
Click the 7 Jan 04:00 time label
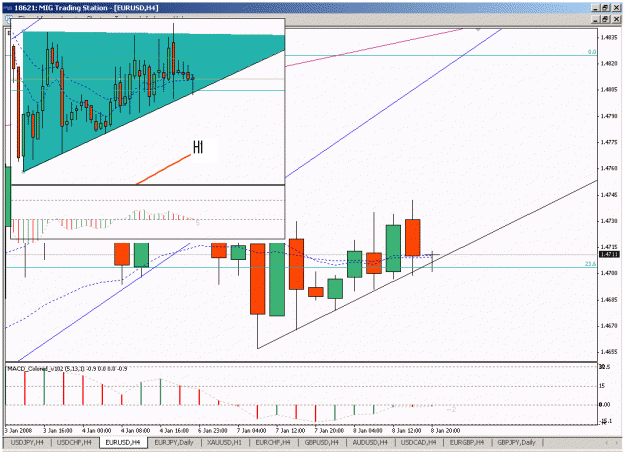pyautogui.click(x=251, y=430)
